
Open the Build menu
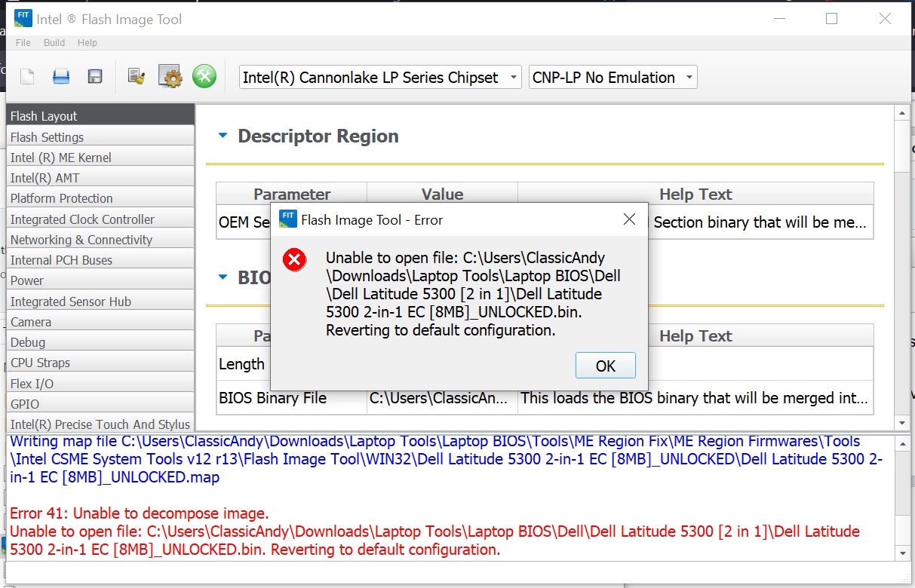54,43
